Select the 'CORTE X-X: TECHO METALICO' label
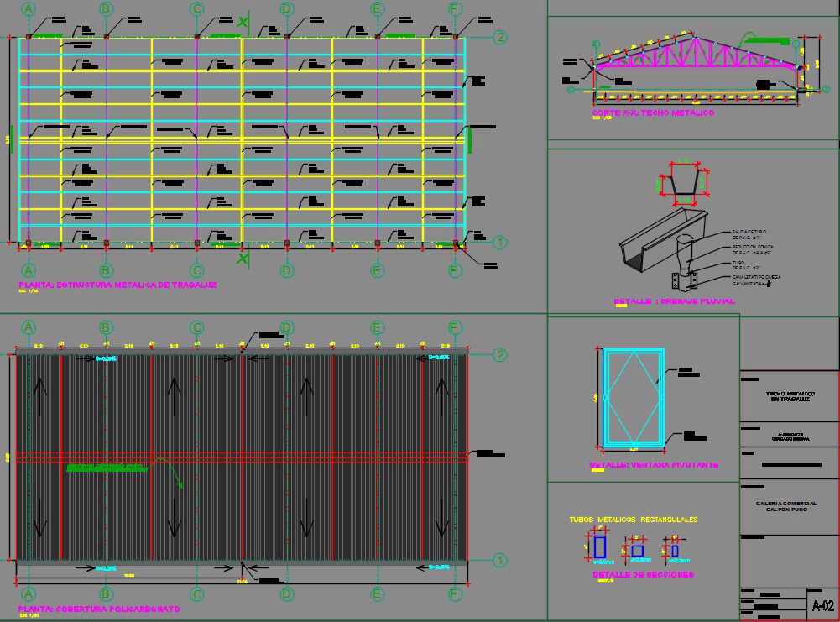840x622 pixels. [x=652, y=112]
